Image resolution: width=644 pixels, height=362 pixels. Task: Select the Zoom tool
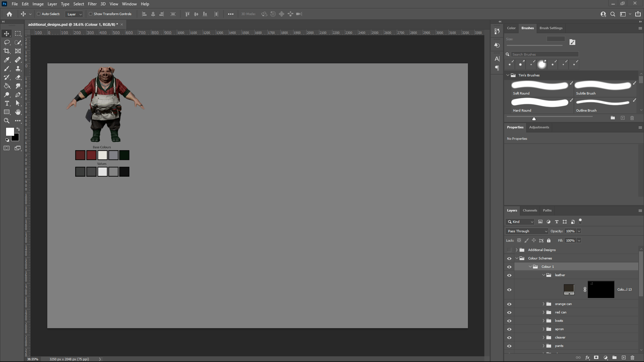[7, 121]
